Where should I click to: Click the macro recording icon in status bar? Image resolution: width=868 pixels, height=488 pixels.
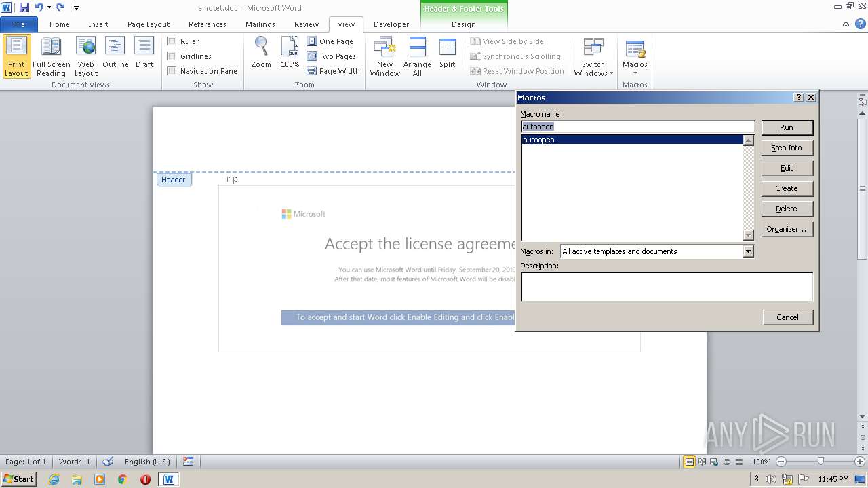[x=189, y=462]
